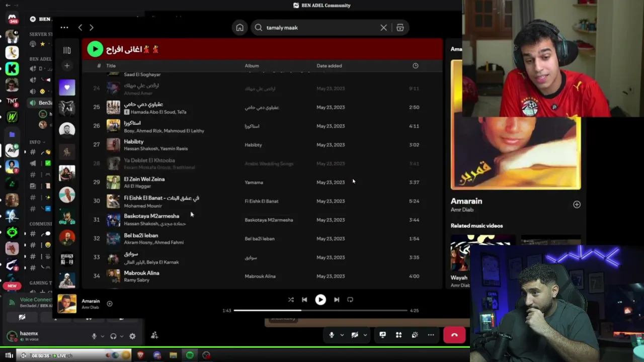Image resolution: width=644 pixels, height=362 pixels.
Task: Open artist link 'Ramy Sabry'
Action: pyautogui.click(x=136, y=280)
